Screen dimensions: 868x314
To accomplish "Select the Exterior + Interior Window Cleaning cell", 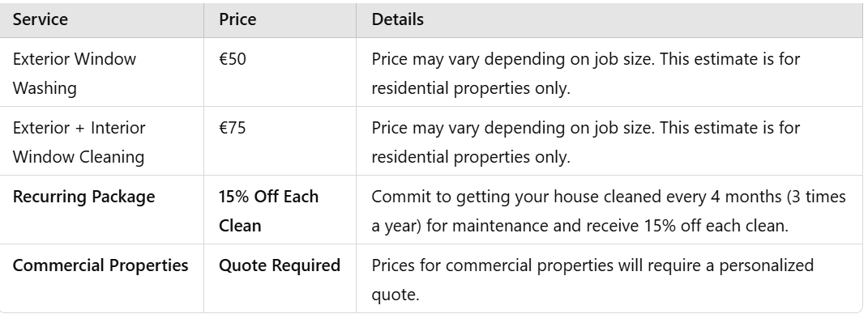I will tap(102, 142).
